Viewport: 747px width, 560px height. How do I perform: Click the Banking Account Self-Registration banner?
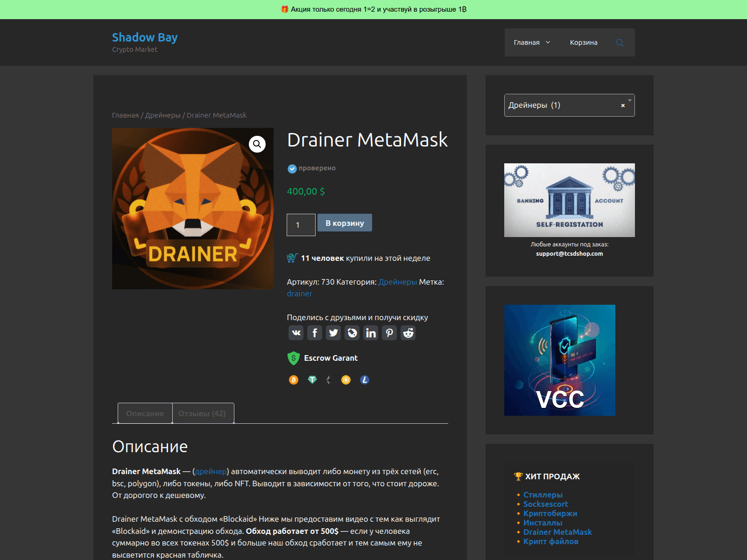(570, 200)
